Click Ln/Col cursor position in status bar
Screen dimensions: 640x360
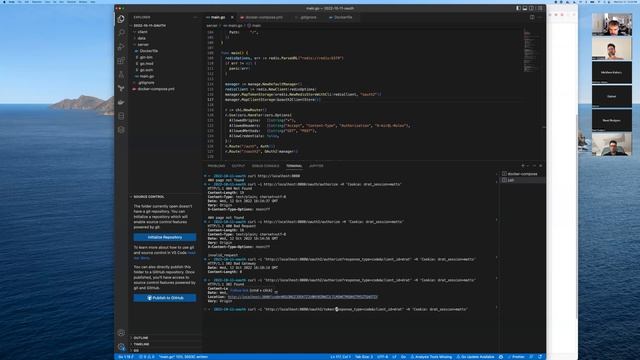click(x=340, y=357)
